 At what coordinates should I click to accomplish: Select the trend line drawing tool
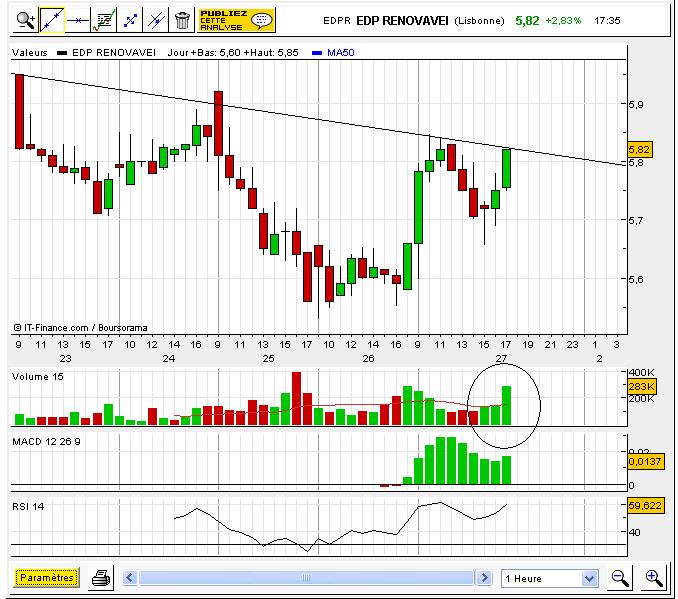click(52, 20)
